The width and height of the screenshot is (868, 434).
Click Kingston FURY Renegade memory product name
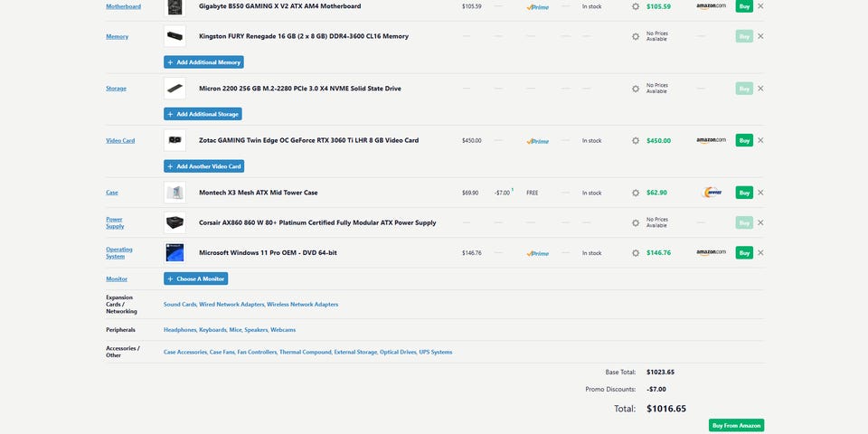tap(304, 36)
